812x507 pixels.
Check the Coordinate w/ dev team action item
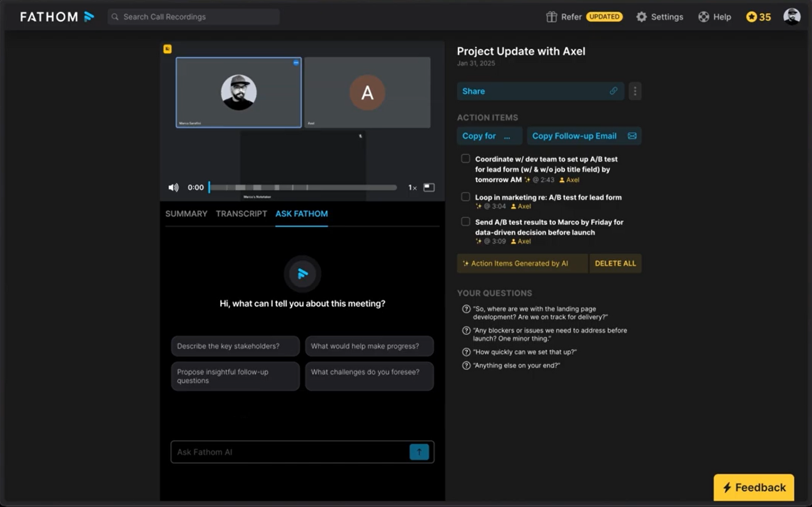tap(465, 159)
